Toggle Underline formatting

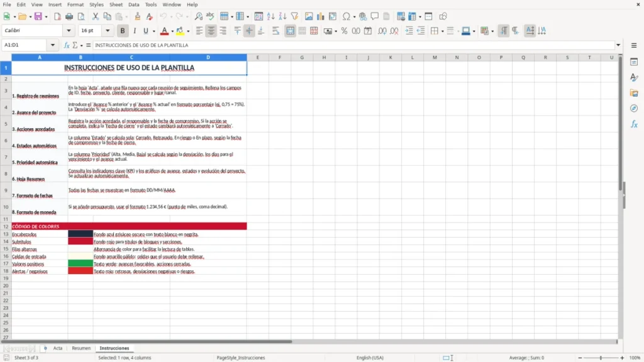pyautogui.click(x=145, y=31)
